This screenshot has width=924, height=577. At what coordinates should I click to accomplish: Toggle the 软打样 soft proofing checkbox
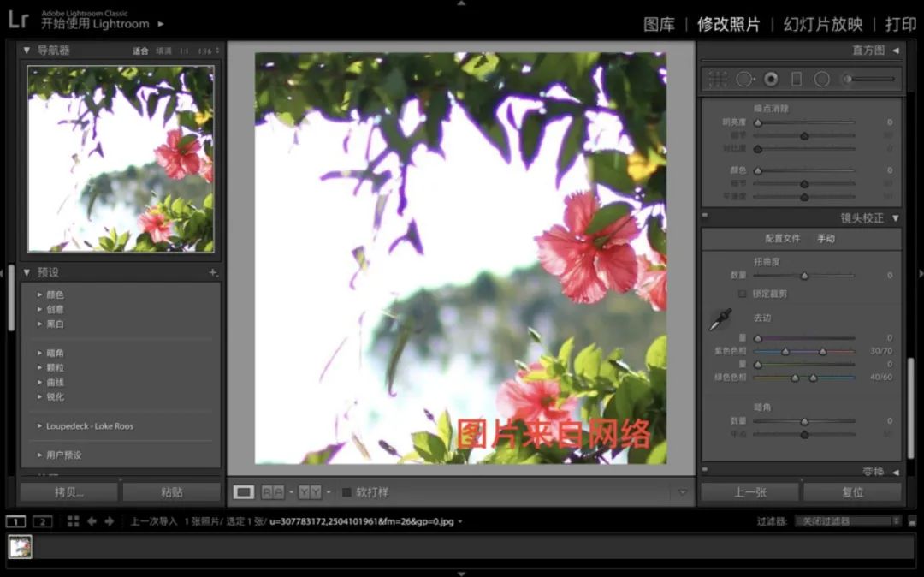point(346,492)
